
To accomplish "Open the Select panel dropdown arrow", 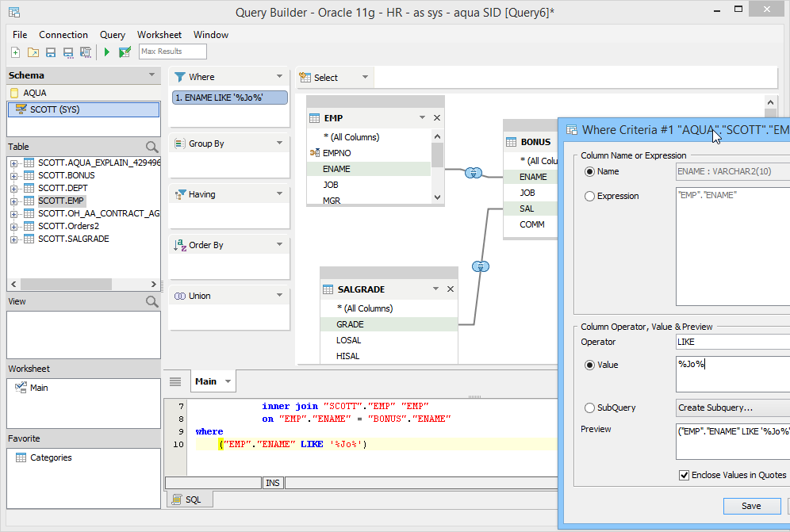I will (x=366, y=77).
